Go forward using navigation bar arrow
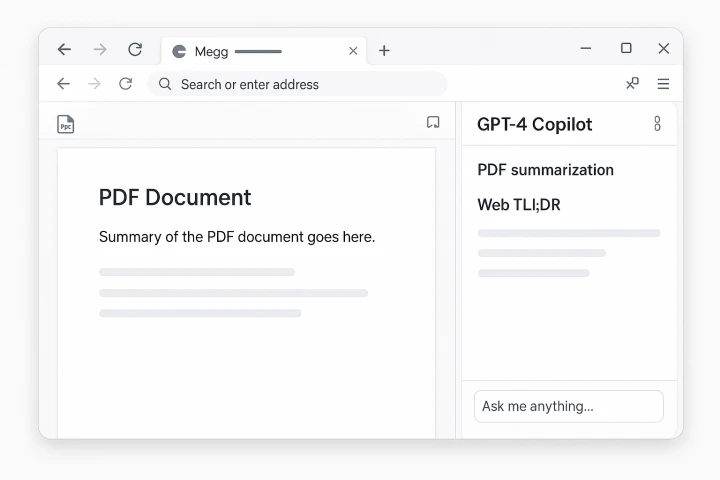The height and width of the screenshot is (480, 720). tap(94, 84)
